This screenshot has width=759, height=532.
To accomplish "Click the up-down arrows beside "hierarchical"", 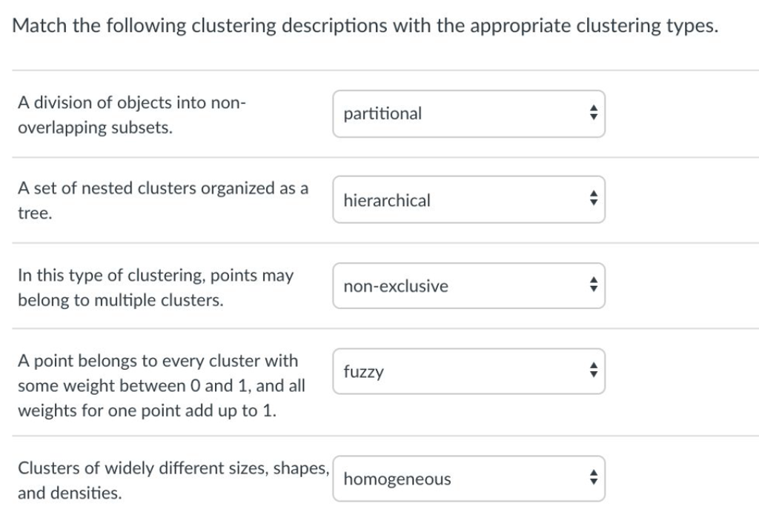I will (593, 199).
